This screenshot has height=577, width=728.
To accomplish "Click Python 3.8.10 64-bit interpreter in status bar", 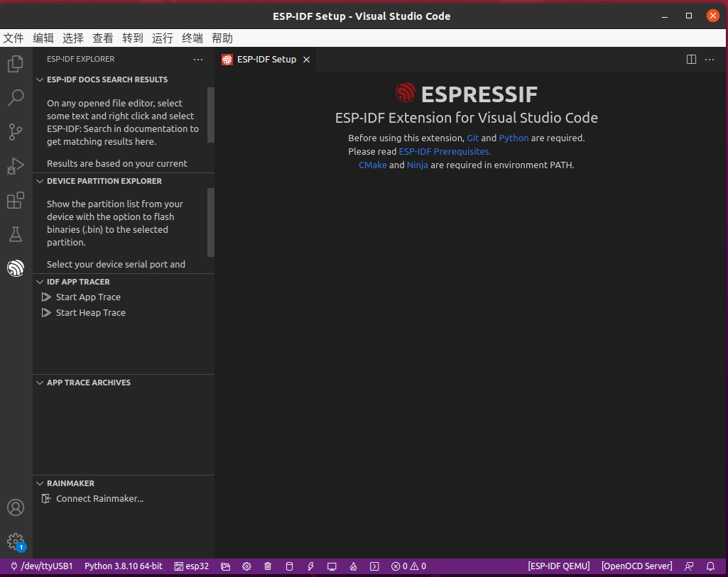I will [x=124, y=566].
